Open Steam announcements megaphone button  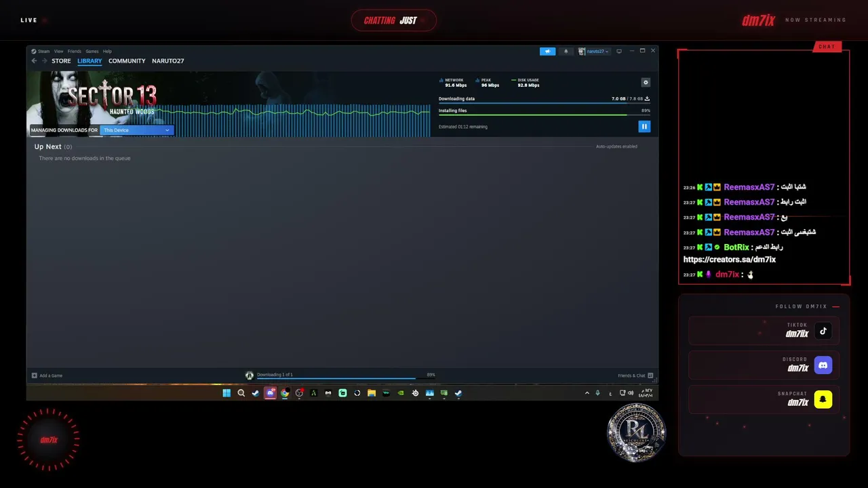(x=547, y=52)
